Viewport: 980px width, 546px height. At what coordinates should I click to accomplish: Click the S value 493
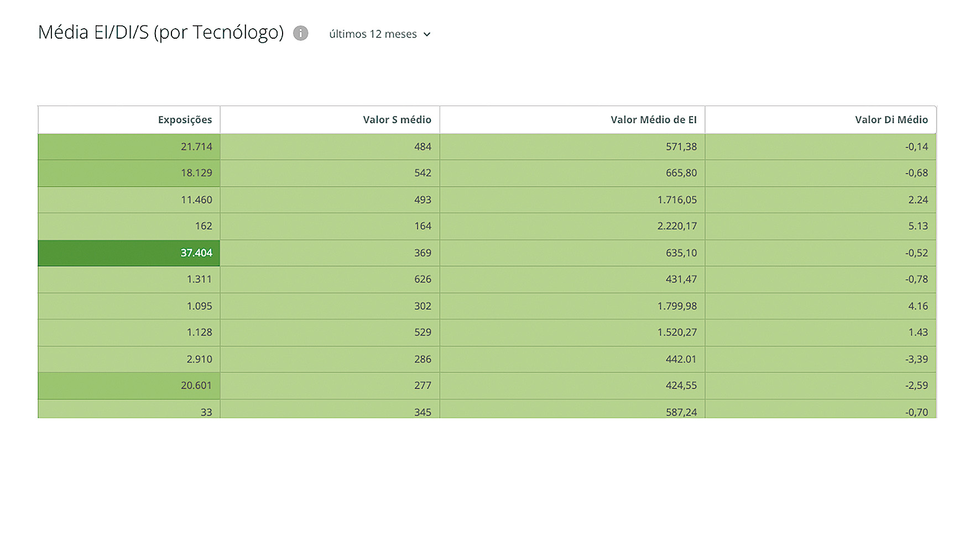click(423, 200)
